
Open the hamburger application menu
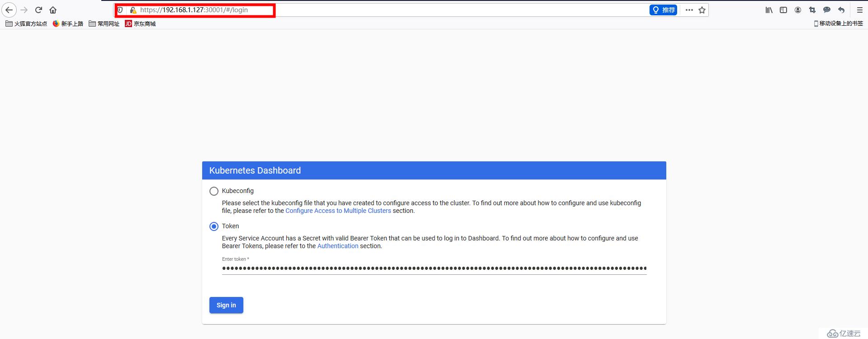(860, 10)
